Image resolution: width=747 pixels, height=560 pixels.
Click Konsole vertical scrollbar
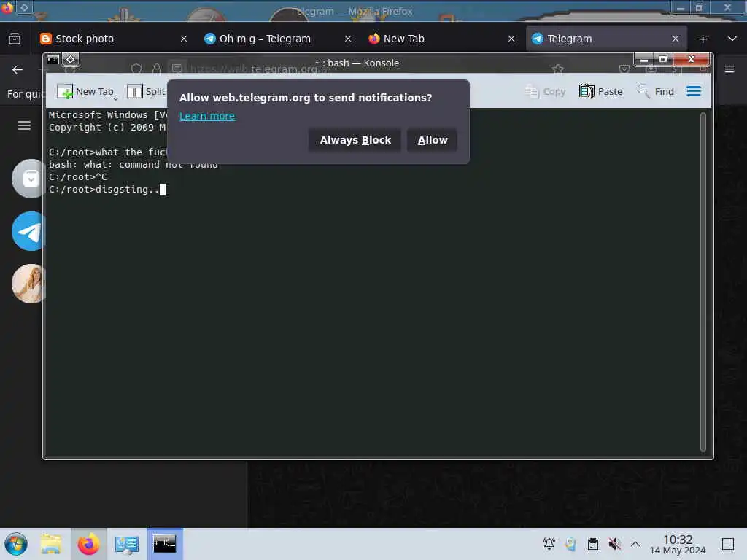coord(703,282)
